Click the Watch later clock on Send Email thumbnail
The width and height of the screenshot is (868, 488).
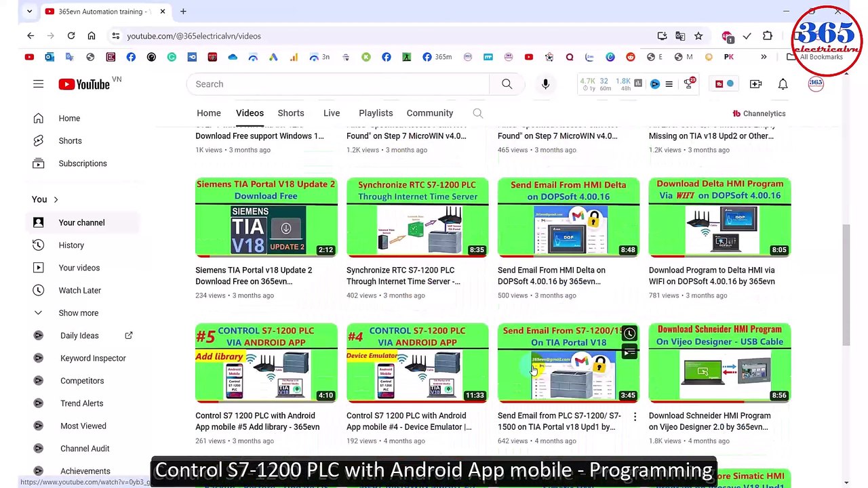click(x=629, y=333)
